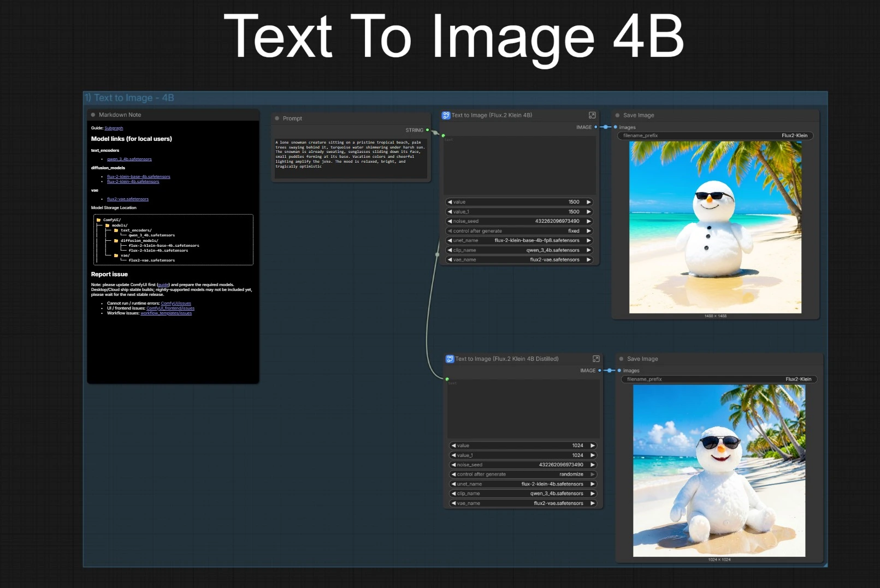The width and height of the screenshot is (880, 588).
Task: Click right arrow on value_1 showing 1024
Action: tap(593, 455)
